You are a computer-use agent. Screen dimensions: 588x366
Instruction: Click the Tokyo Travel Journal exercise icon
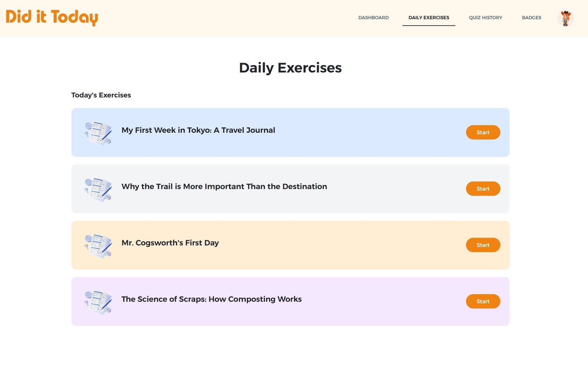tap(98, 133)
